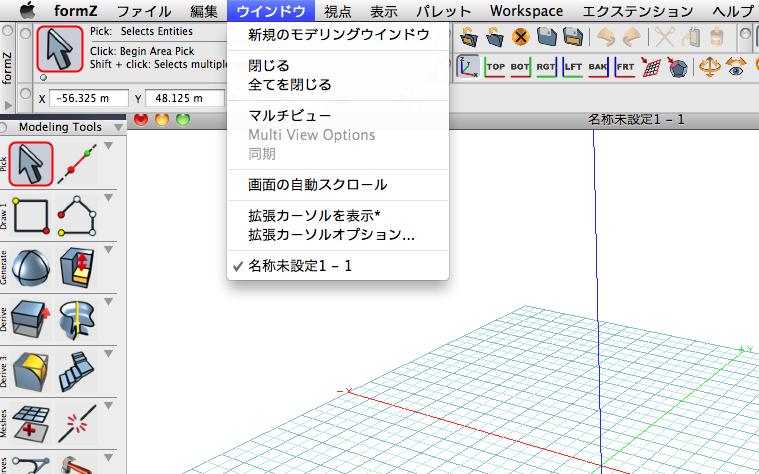Click the Open file folder icon
The image size is (759, 474).
tap(469, 37)
